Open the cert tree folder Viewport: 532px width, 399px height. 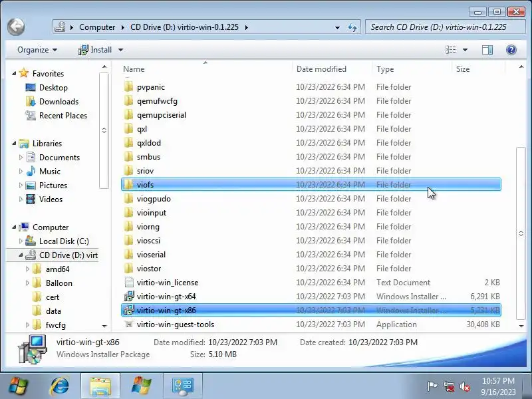pos(53,297)
